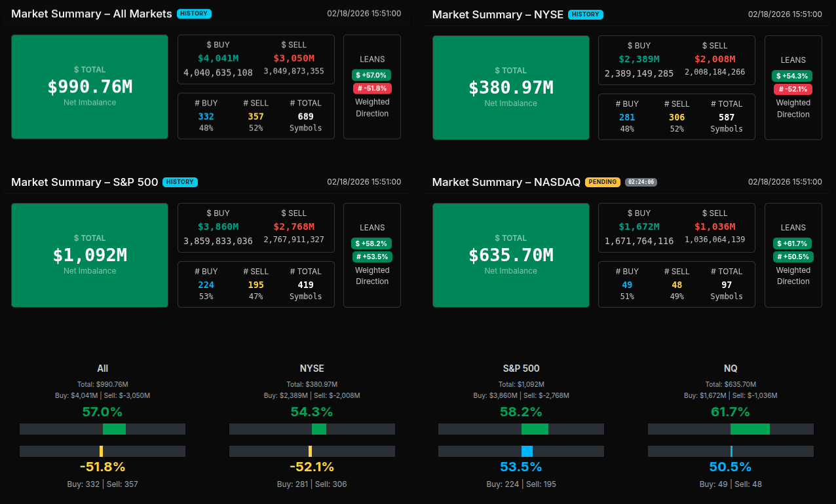Click the NYSE $380.97M Net Imbalance tile
836x504 pixels.
(x=511, y=87)
